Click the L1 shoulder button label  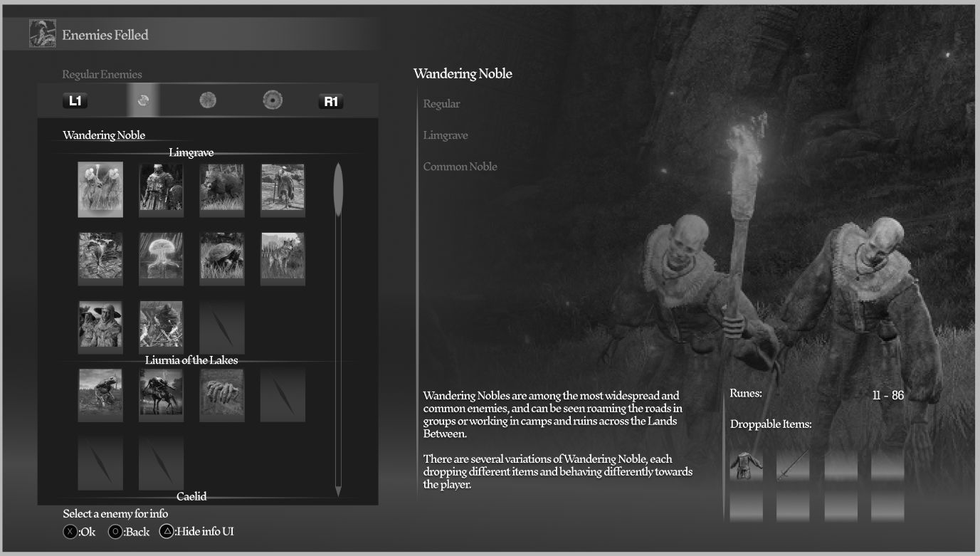click(x=73, y=100)
